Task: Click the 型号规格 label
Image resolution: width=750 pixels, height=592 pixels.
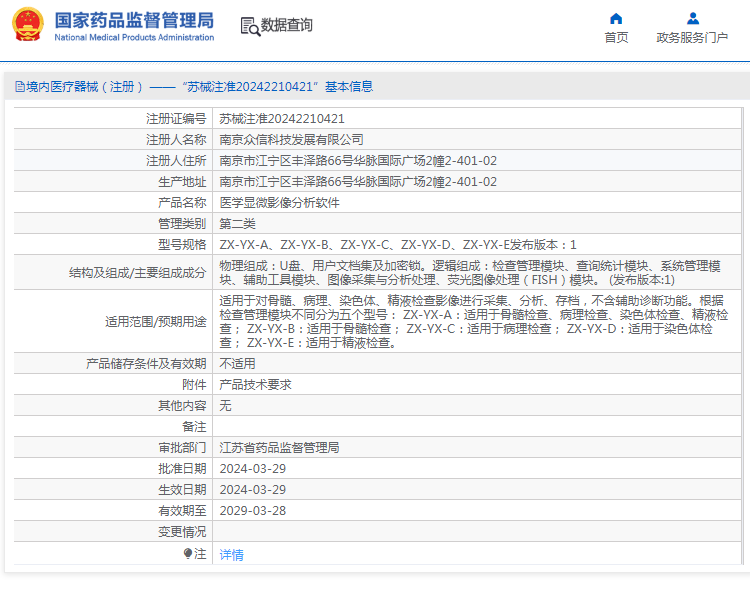Action: (x=182, y=245)
